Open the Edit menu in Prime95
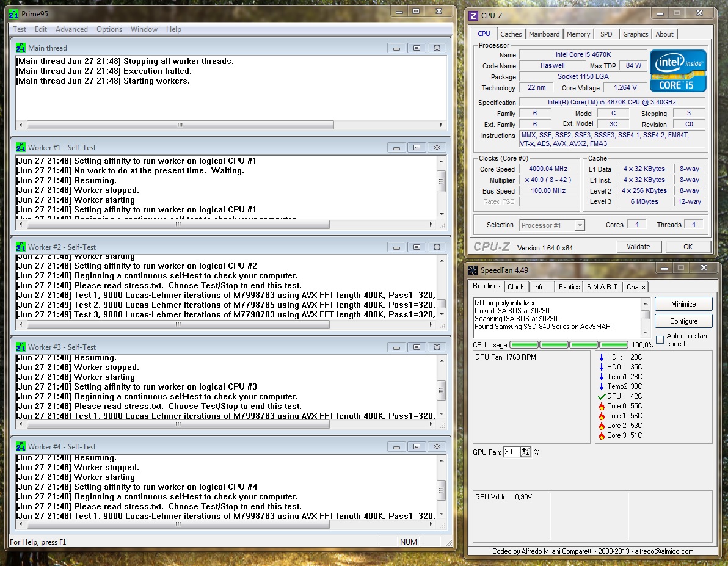Screen dimensions: 728x566 click(41, 29)
